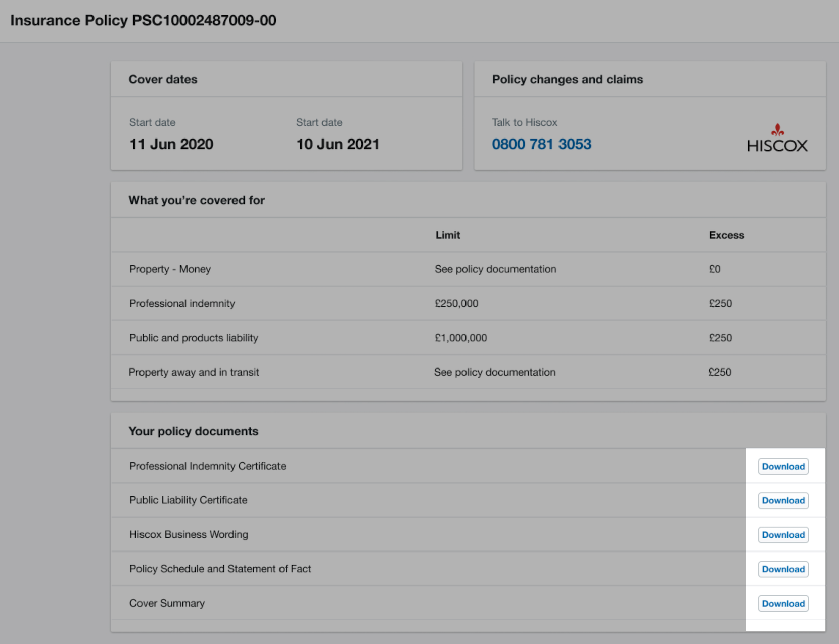The width and height of the screenshot is (839, 644).
Task: Select the What you're covered for section title
Action: click(197, 200)
